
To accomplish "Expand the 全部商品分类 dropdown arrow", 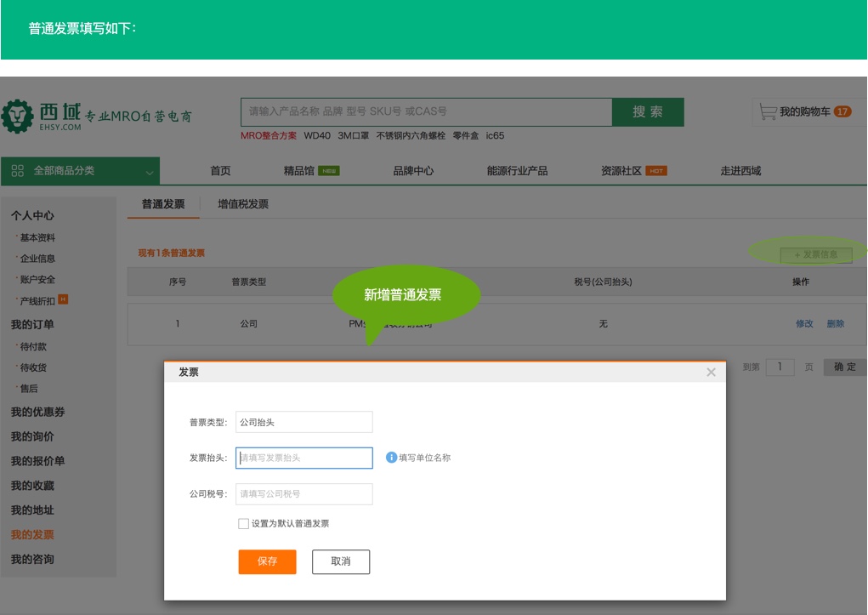I will click(x=149, y=172).
